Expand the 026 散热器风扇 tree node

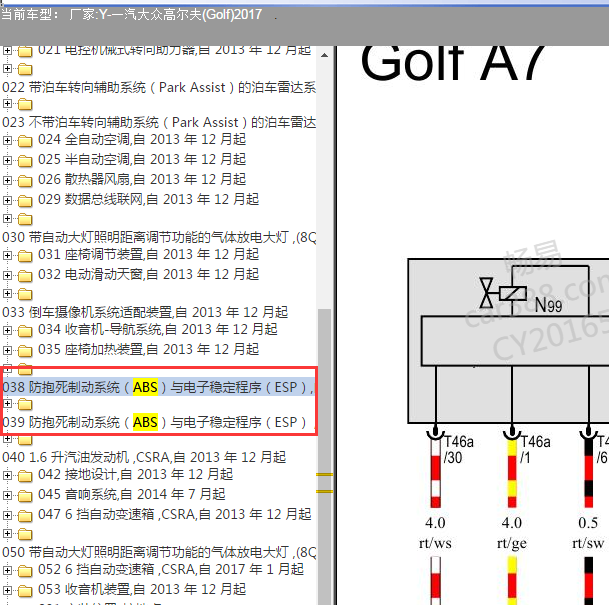tap(7, 180)
